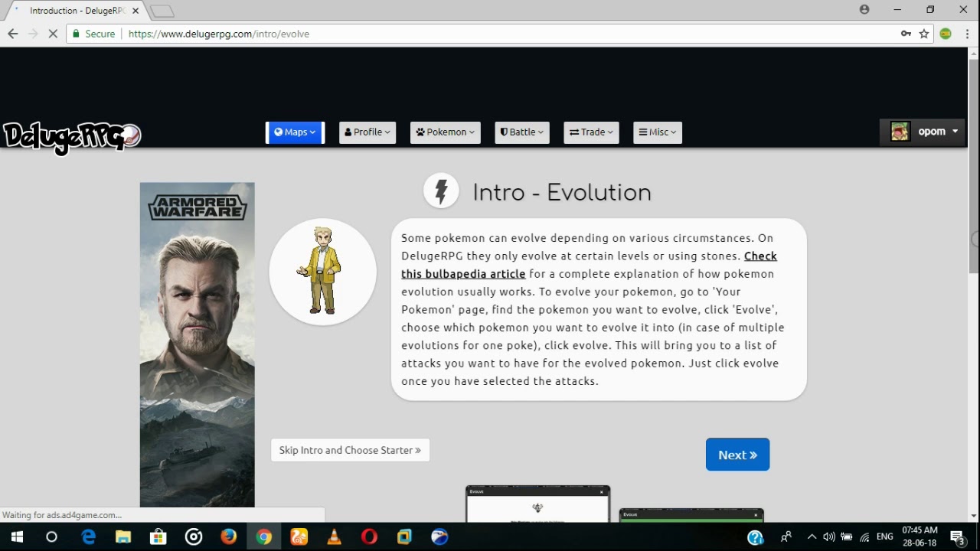980x551 pixels.
Task: Open Microsoft Store from taskbar
Action: 158,536
